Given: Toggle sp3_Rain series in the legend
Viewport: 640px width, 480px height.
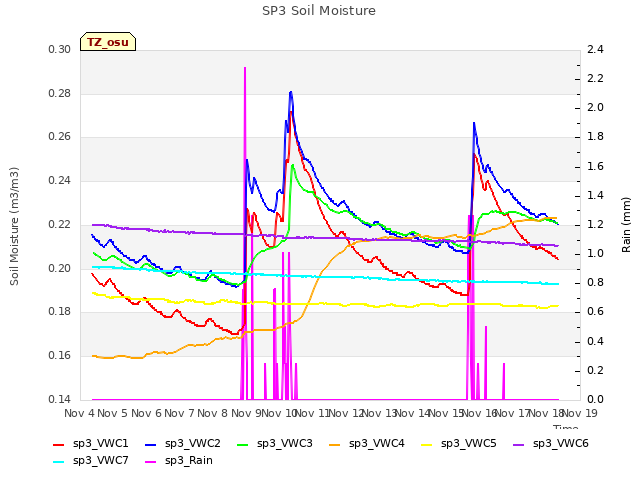Looking at the screenshot, I should pos(179,461).
